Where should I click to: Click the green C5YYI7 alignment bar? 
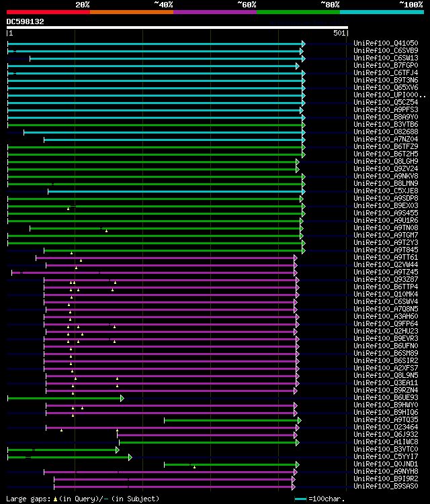point(69,458)
